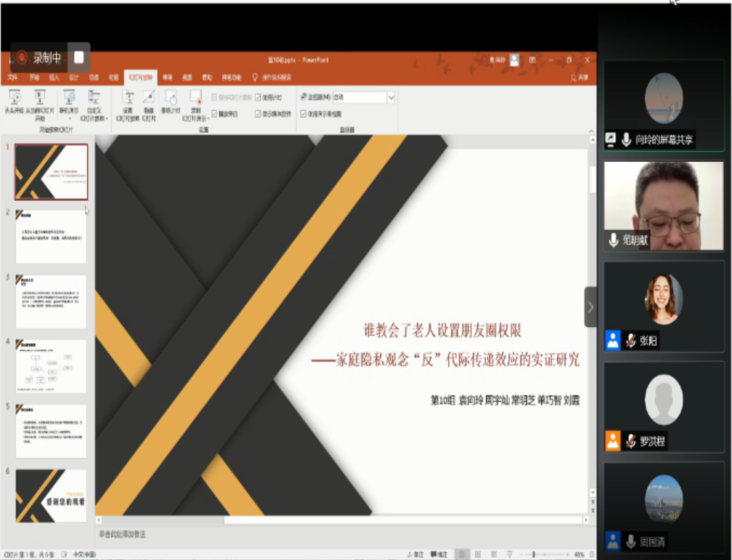
Task: Select the slide 6 thumbnail
Action: (51, 495)
